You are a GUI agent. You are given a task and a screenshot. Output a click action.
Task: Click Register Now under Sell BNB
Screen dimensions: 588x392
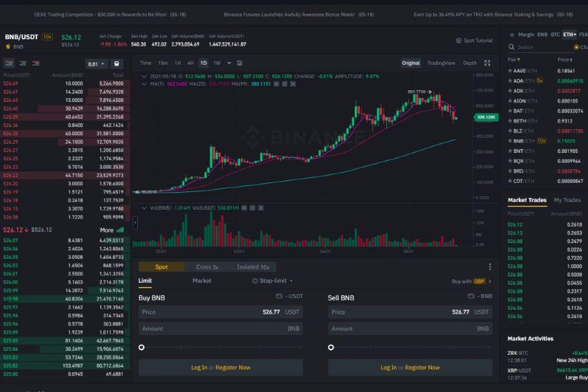click(422, 368)
